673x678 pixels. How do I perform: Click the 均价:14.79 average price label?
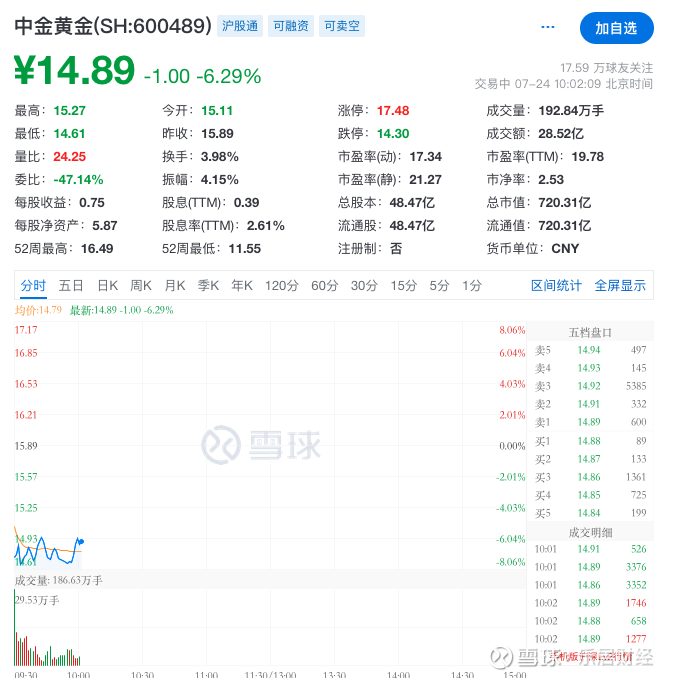click(x=38, y=310)
